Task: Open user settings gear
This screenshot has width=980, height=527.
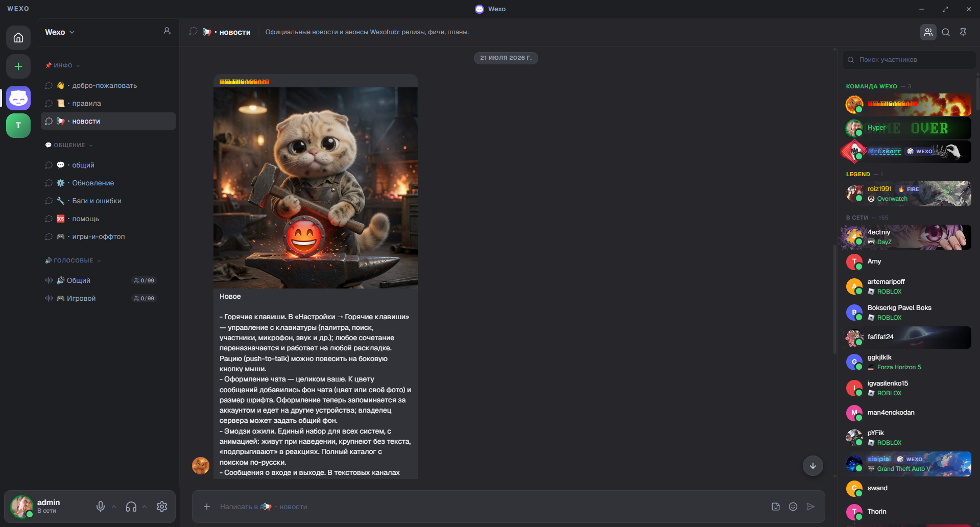Action: [x=162, y=507]
